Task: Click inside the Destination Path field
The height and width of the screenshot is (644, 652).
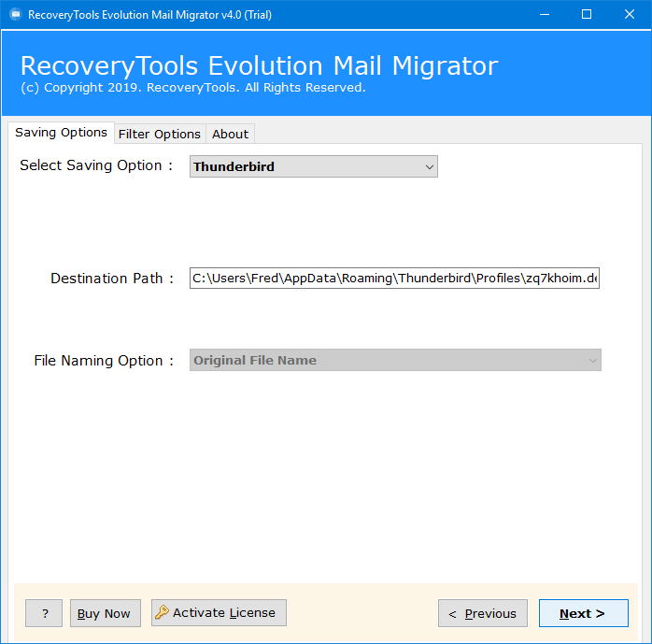Action: [x=394, y=278]
